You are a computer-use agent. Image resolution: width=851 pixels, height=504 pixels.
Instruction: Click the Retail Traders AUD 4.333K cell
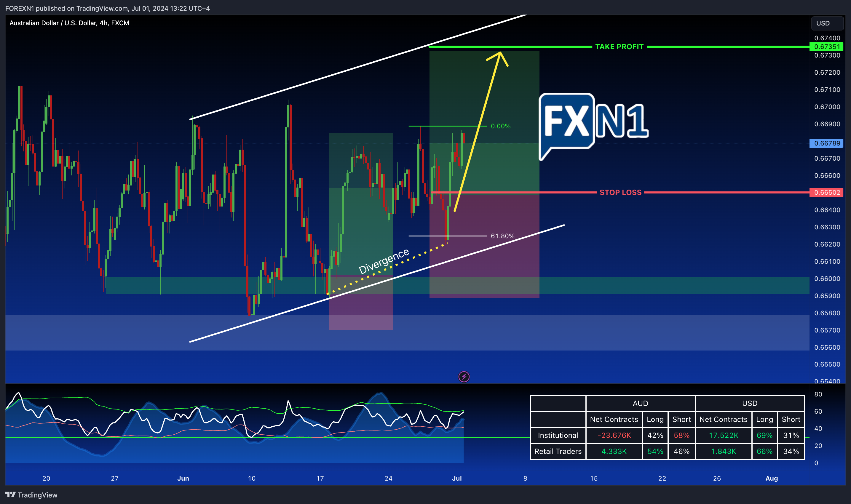point(614,451)
